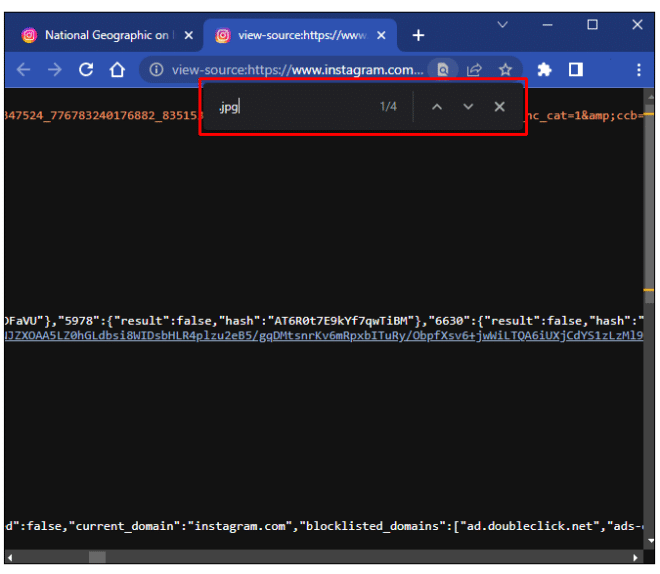Minimize the browser window
660x574 pixels.
point(547,25)
